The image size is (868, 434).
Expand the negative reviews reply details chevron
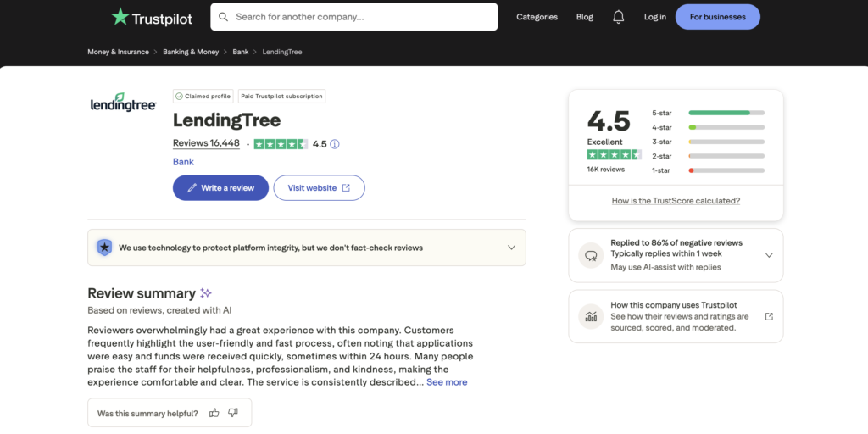pos(769,255)
